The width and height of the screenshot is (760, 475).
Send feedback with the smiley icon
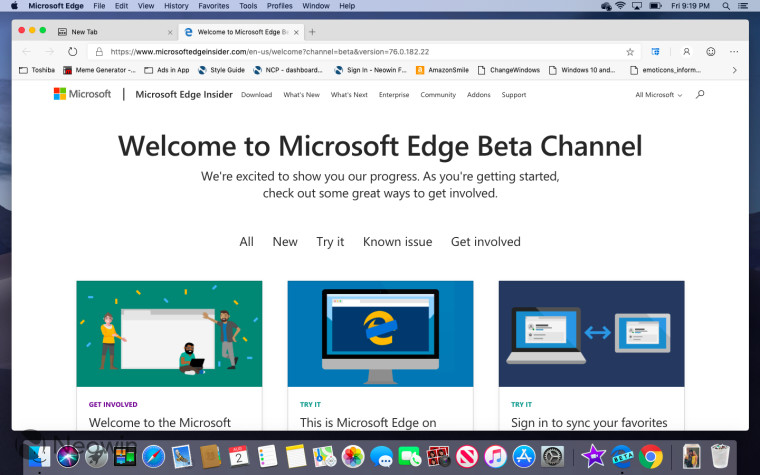click(x=711, y=51)
